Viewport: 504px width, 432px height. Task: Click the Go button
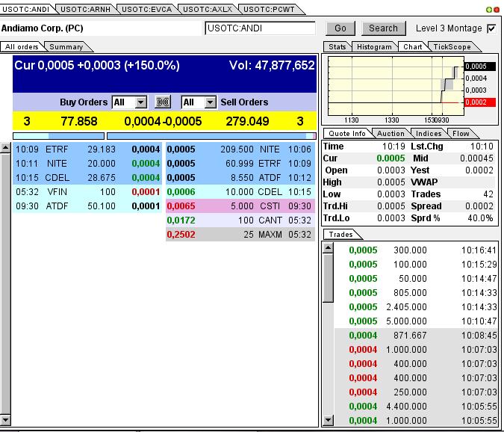tap(340, 28)
